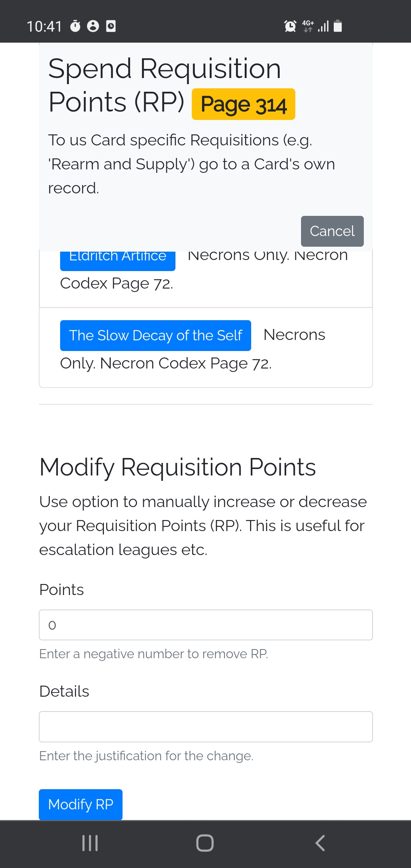Tap the 4G+ network data icon
411x868 pixels.
308,26
